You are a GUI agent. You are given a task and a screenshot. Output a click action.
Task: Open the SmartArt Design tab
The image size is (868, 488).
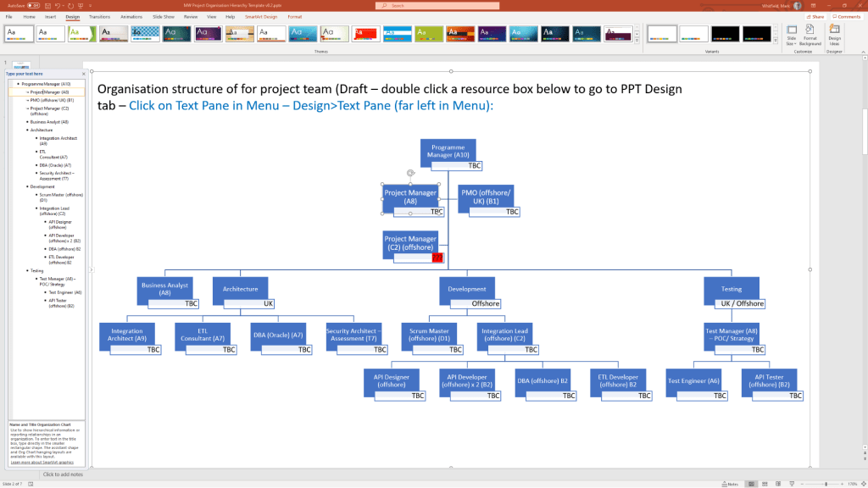(259, 16)
